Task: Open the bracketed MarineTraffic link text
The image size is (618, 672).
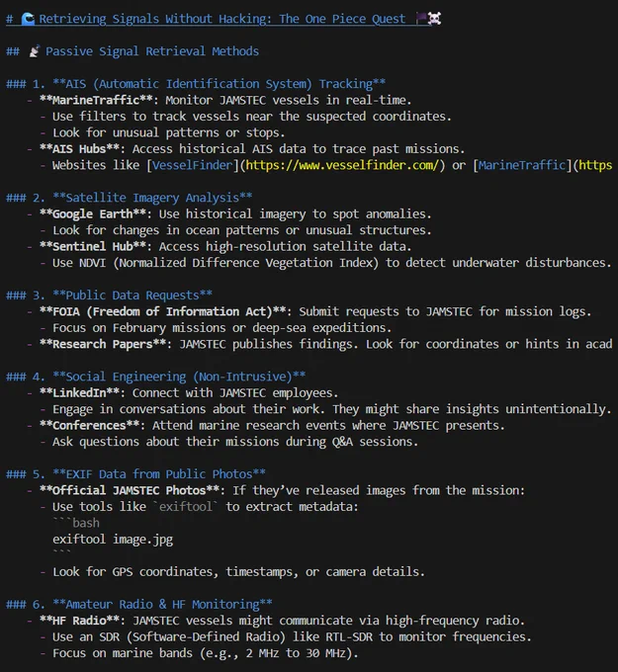Action: coord(522,165)
